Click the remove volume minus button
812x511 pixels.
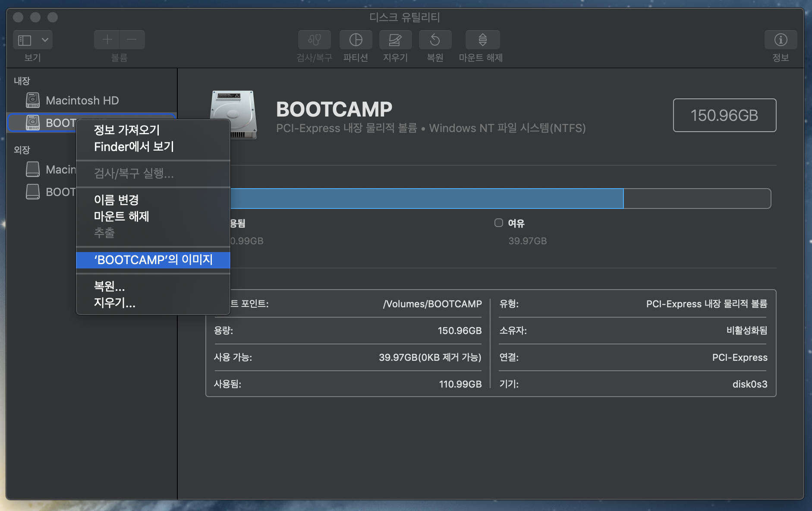tap(132, 40)
